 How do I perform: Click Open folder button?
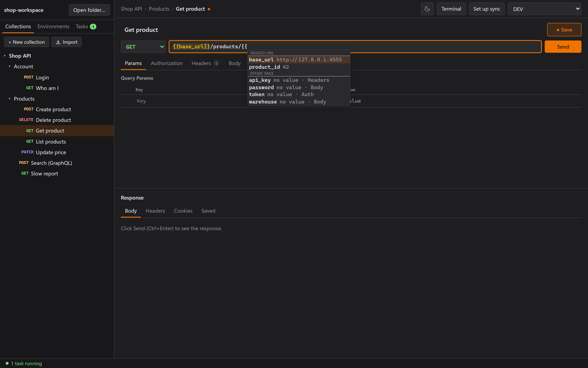pyautogui.click(x=89, y=10)
